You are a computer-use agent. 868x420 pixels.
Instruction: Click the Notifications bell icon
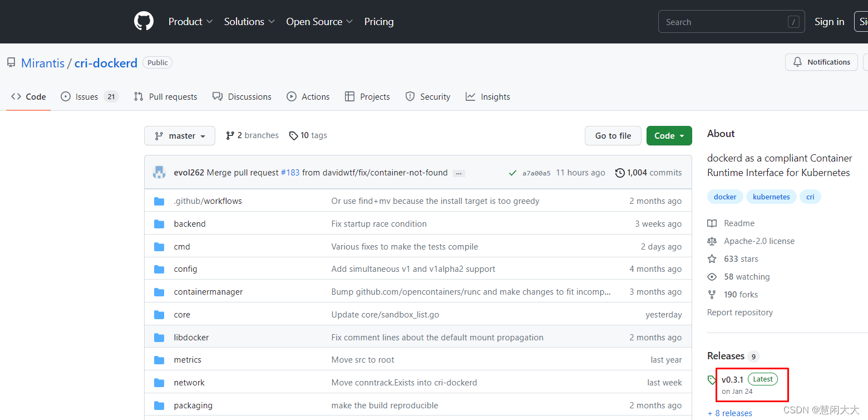797,62
